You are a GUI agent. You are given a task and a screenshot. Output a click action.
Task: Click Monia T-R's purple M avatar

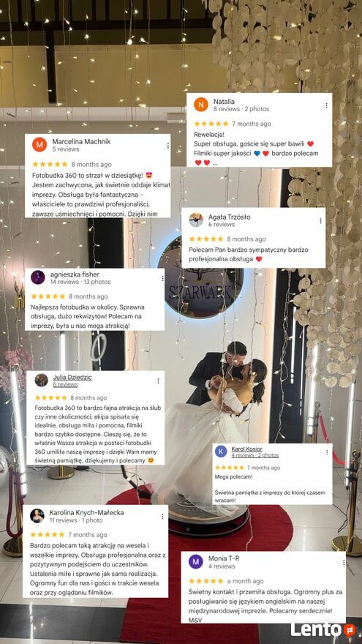[196, 561]
